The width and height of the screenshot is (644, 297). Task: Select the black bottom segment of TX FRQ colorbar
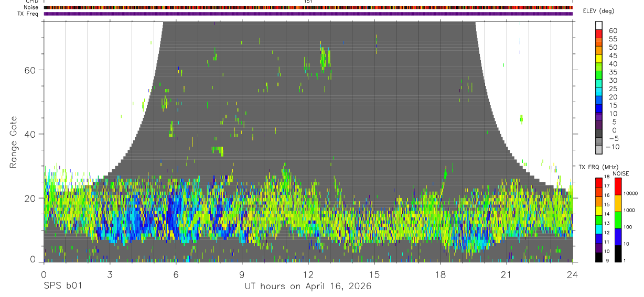(599, 257)
